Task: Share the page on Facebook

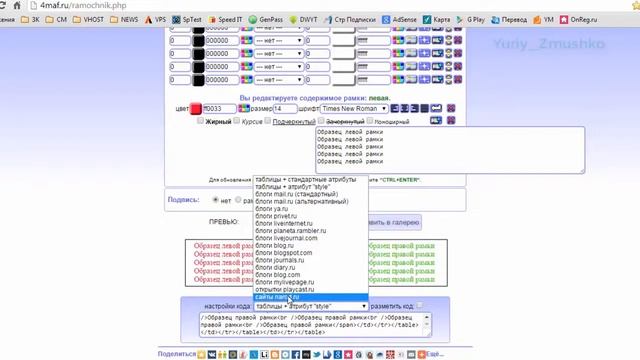Action: [296, 354]
